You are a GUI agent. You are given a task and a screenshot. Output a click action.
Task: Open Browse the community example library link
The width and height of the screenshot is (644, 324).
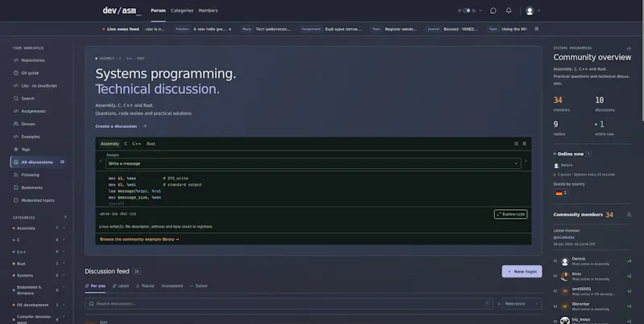pos(139,239)
